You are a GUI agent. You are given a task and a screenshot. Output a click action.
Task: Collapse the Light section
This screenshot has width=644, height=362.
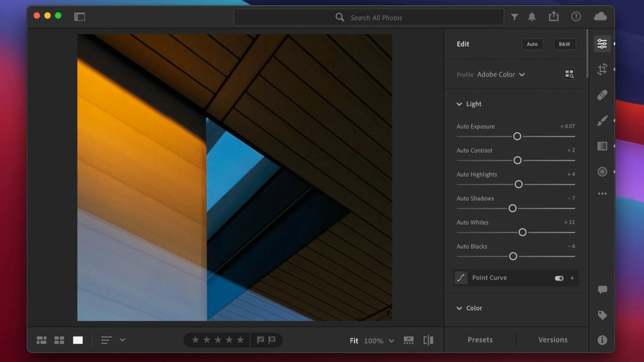click(459, 104)
